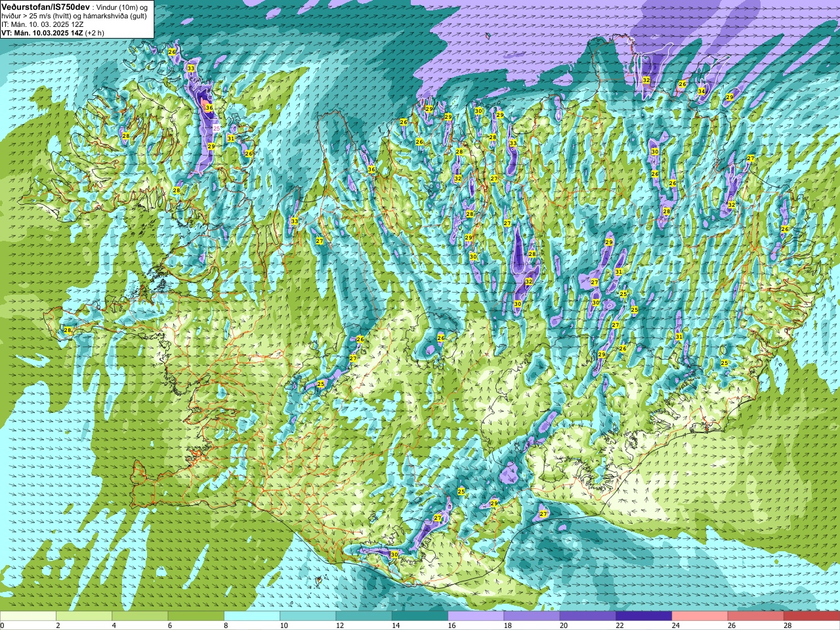Click the legend scale tick number 16
Viewport: 840px width, 630px height.
point(451,625)
